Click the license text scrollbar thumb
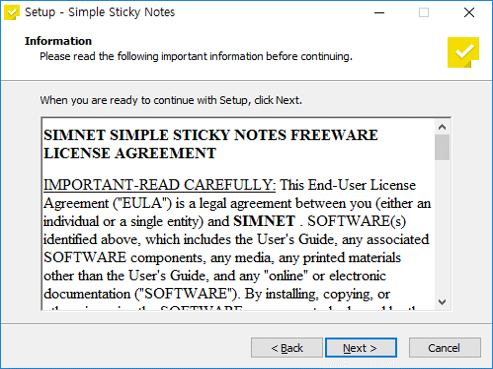 coord(442,147)
